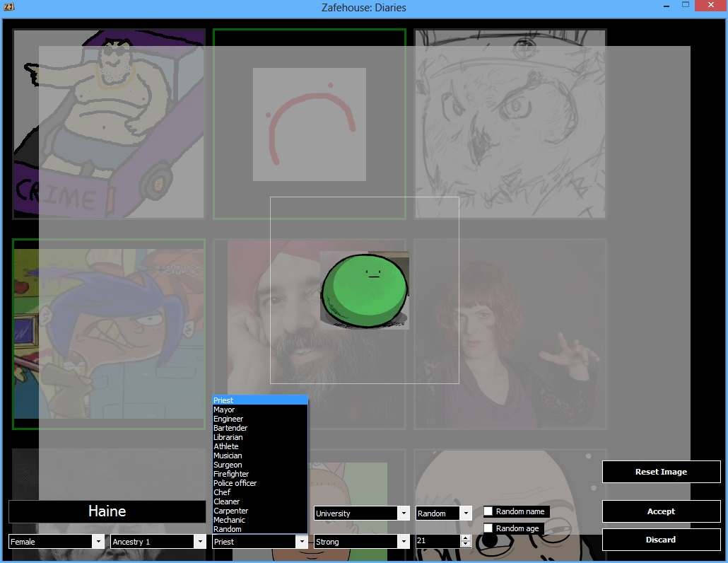Increase age with the stepper up arrow

pos(465,538)
